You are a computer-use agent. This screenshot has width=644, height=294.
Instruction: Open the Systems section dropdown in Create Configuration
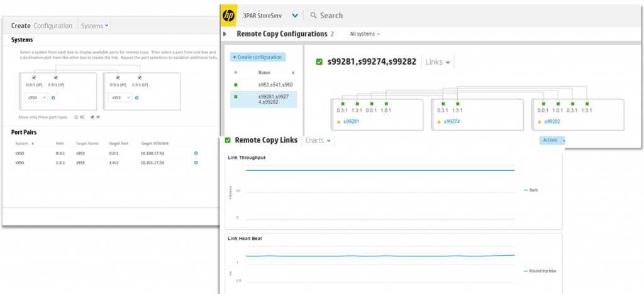coord(95,26)
